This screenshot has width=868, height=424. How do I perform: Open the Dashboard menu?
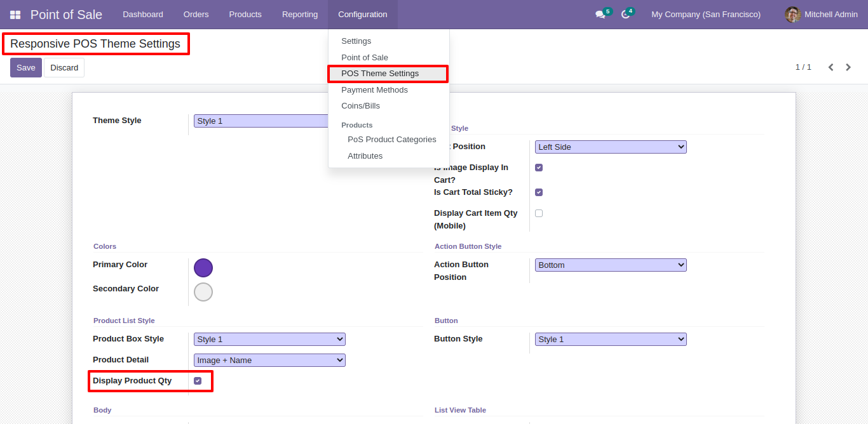coord(143,15)
